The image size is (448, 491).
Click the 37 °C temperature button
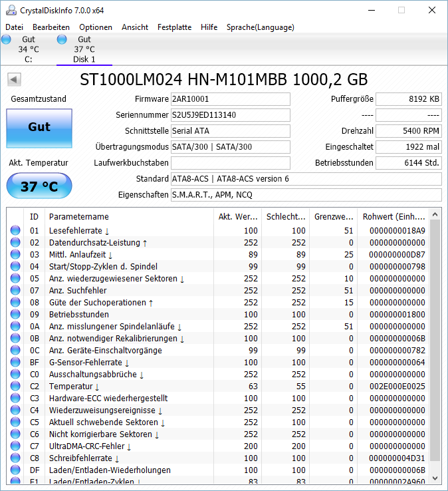tap(39, 186)
